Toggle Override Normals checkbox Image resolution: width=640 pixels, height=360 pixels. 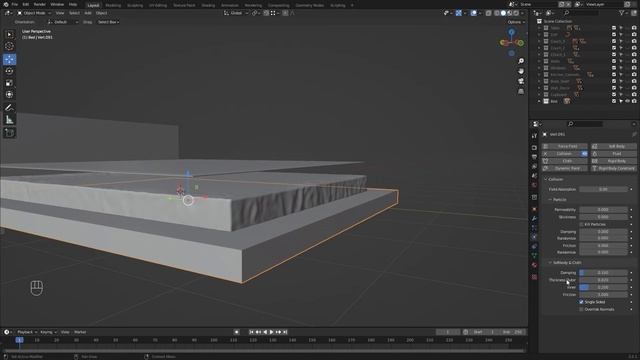(581, 309)
